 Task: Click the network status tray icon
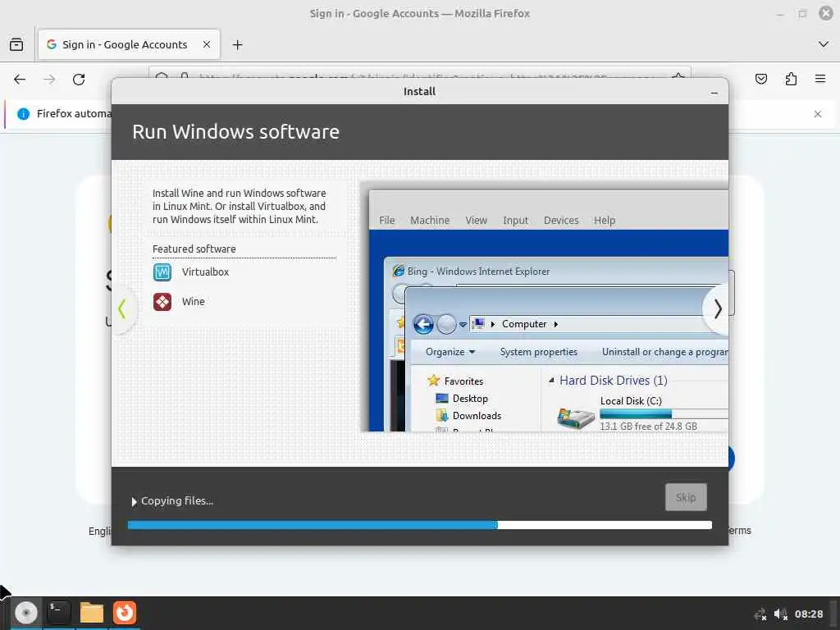coord(760,614)
